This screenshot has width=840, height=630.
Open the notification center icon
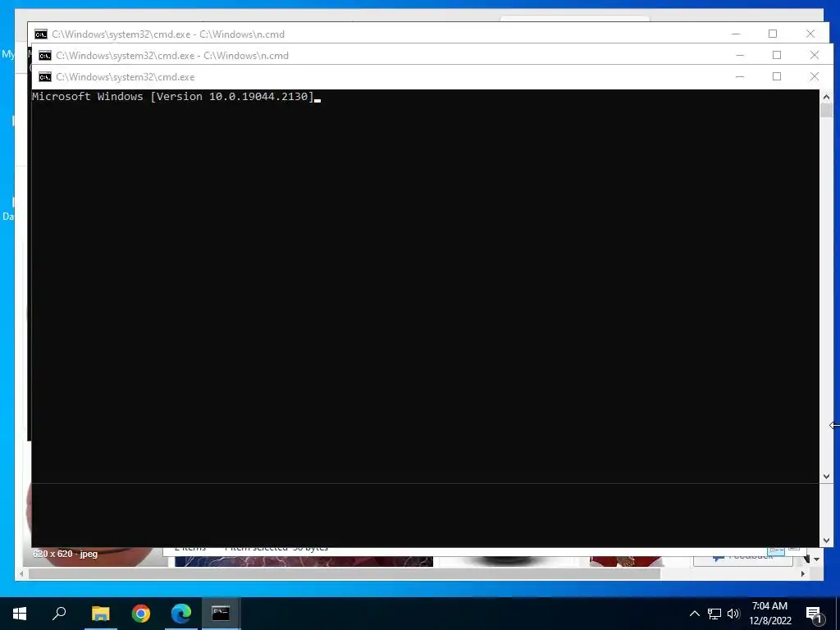[815, 614]
